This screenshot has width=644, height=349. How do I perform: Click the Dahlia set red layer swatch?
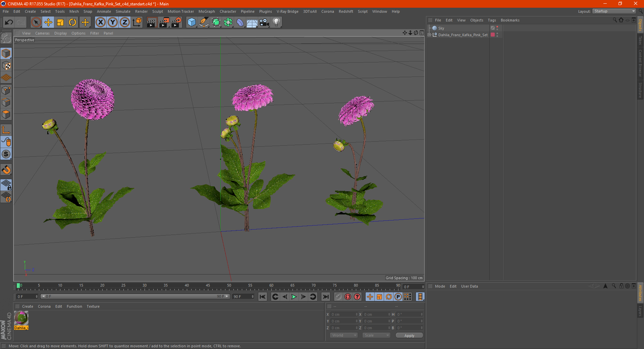493,35
